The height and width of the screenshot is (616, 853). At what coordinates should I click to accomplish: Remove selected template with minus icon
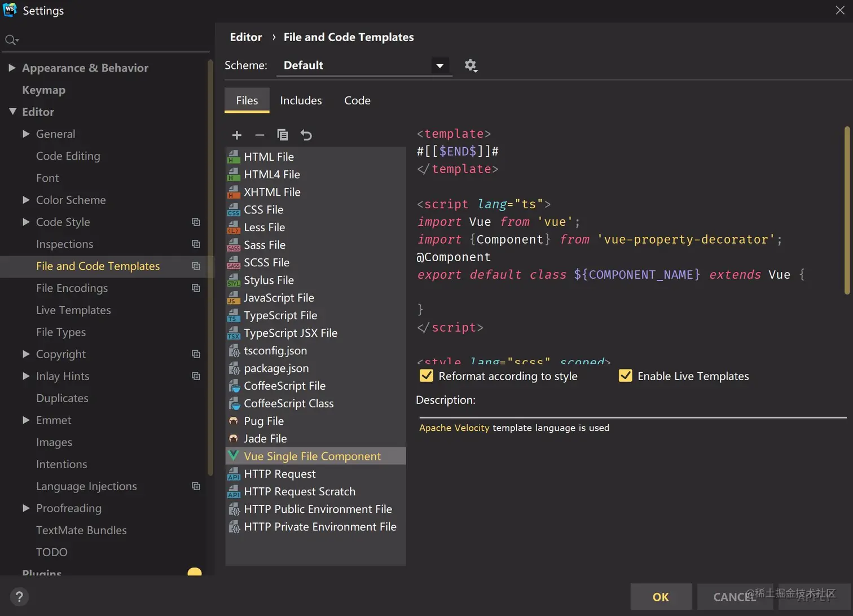coord(260,135)
